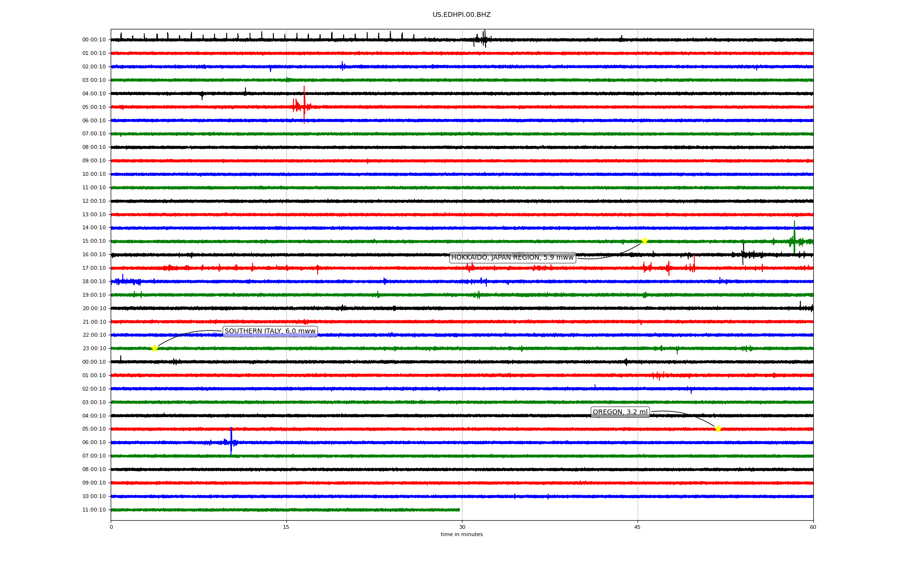The image size is (924, 578).
Task: Click the 23:00:10 row time label
Action: coord(94,349)
